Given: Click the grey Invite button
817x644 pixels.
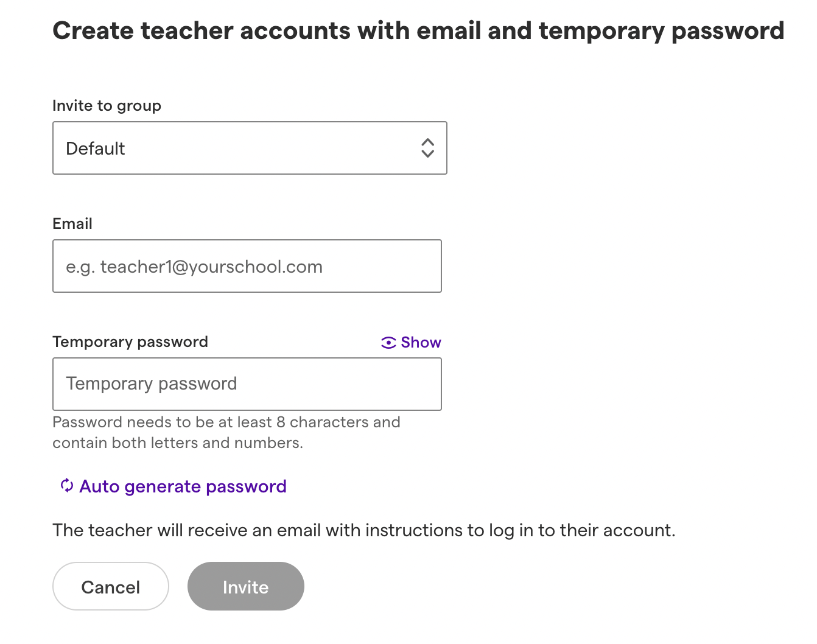Looking at the screenshot, I should click(x=246, y=586).
